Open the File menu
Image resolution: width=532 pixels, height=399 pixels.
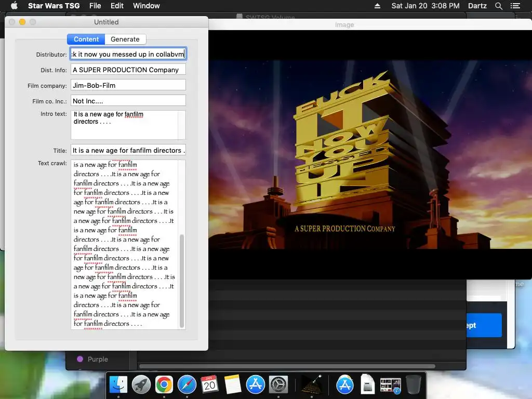[95, 6]
